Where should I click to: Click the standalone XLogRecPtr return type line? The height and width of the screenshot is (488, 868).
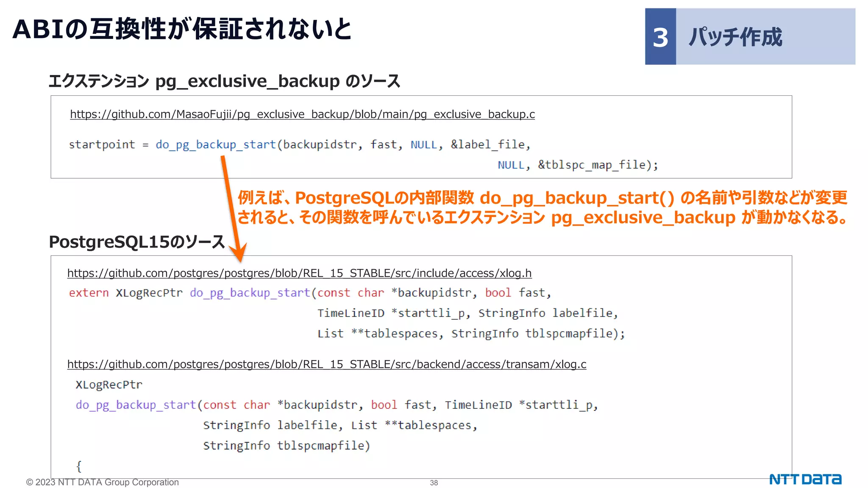click(x=109, y=385)
